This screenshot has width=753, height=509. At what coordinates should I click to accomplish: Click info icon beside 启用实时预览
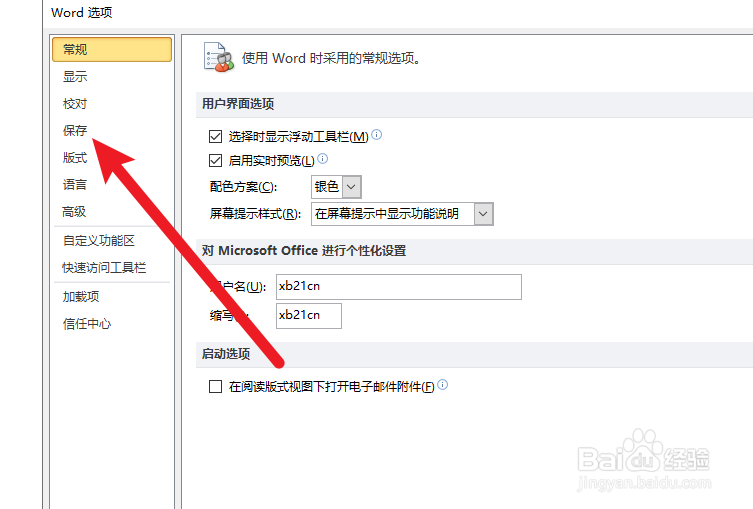tap(323, 158)
